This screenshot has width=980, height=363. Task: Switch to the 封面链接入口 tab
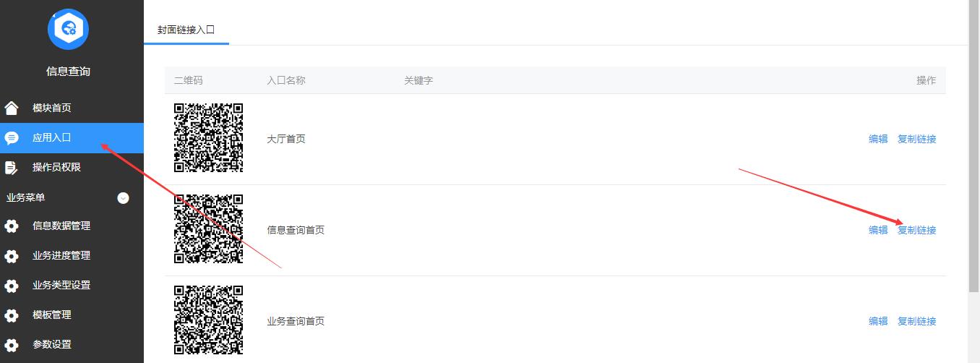(x=186, y=30)
